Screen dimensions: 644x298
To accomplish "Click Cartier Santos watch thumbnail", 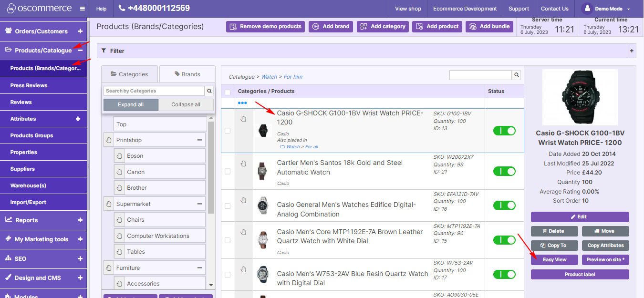I will [x=262, y=171].
